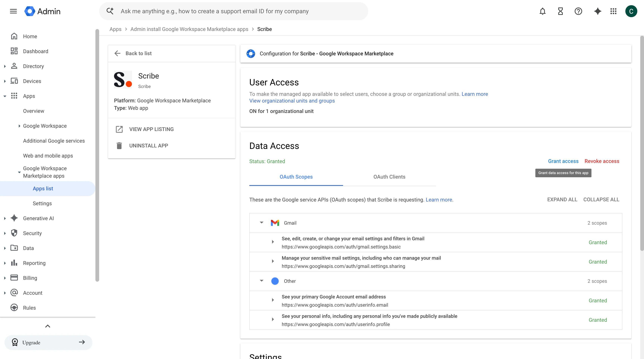Click the Dashboard icon in sidebar

tap(14, 51)
